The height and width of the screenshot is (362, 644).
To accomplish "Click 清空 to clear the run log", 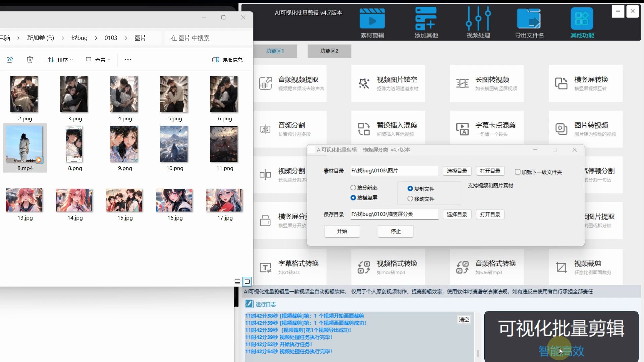I will (x=464, y=320).
